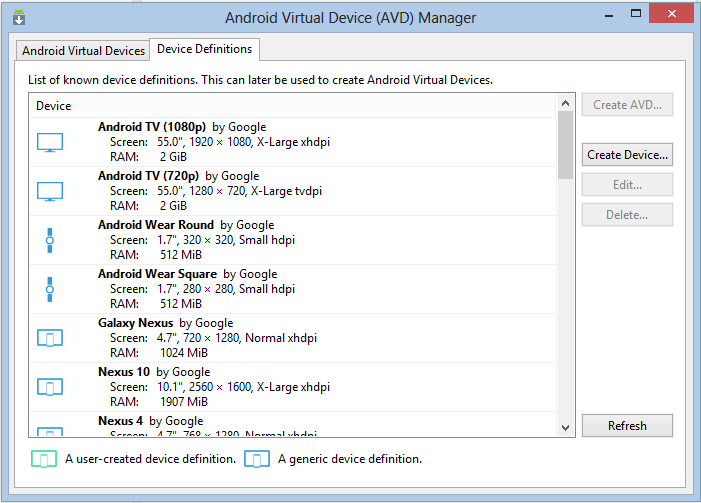Click the scroll down arrow of device list

566,428
